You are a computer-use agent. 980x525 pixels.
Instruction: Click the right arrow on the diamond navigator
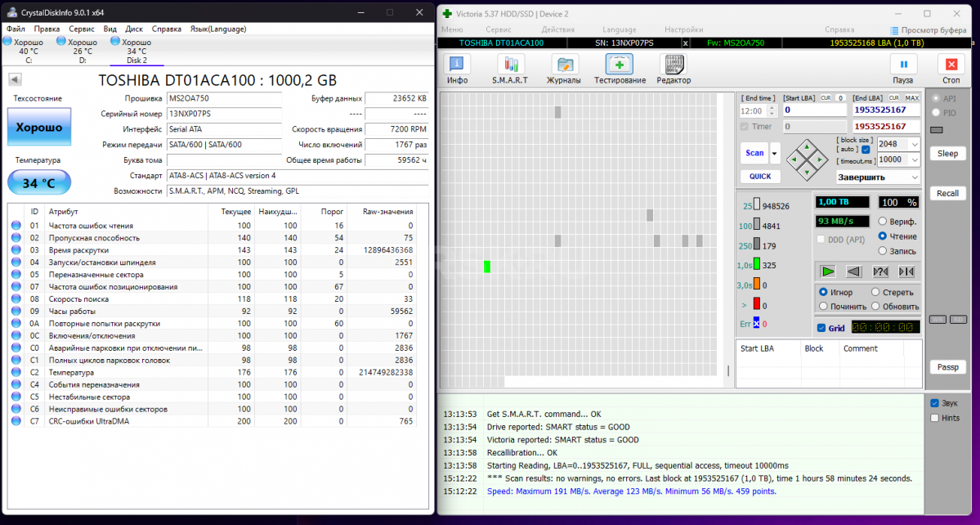(x=819, y=159)
